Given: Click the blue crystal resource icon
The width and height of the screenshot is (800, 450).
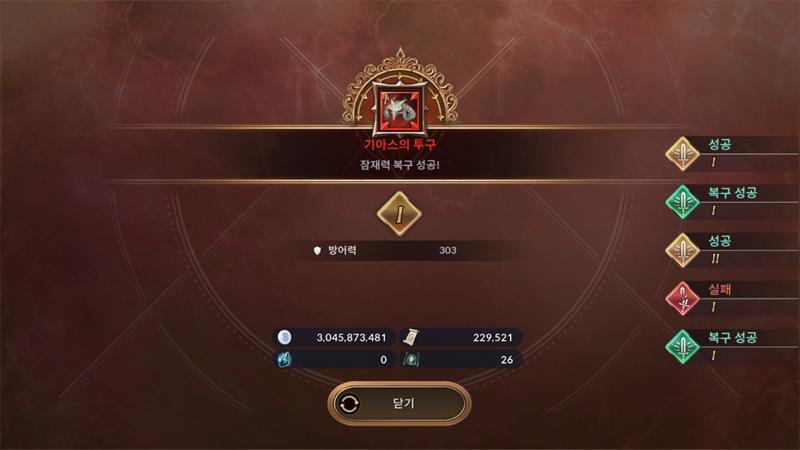Looking at the screenshot, I should click(284, 360).
